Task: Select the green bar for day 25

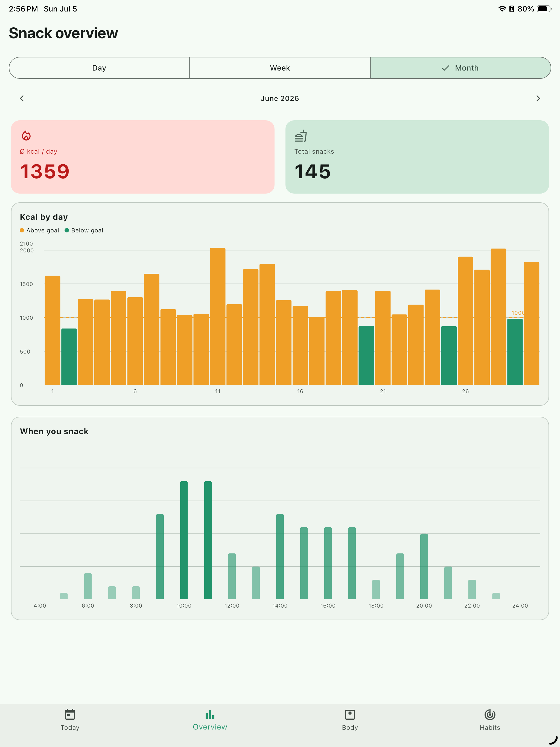Action: tap(449, 356)
